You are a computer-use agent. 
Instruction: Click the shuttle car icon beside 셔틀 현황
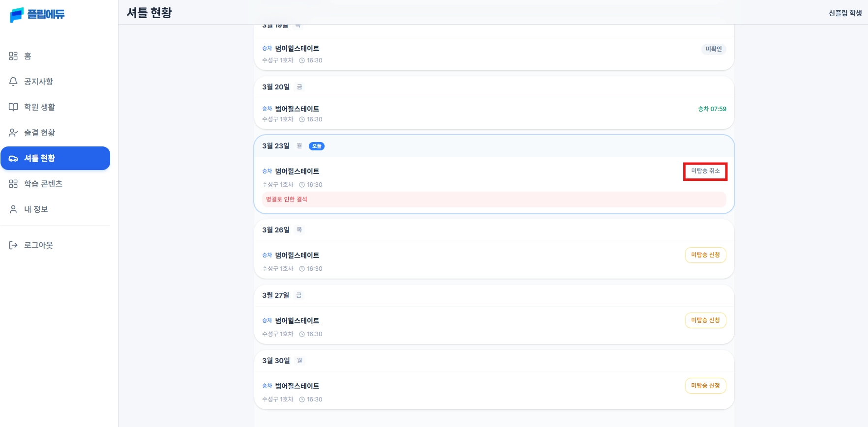click(13, 158)
